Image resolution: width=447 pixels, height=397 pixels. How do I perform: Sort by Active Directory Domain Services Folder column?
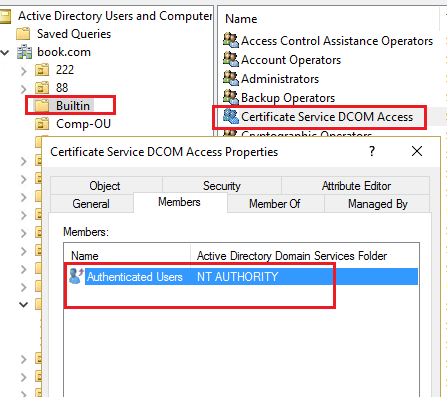292,256
